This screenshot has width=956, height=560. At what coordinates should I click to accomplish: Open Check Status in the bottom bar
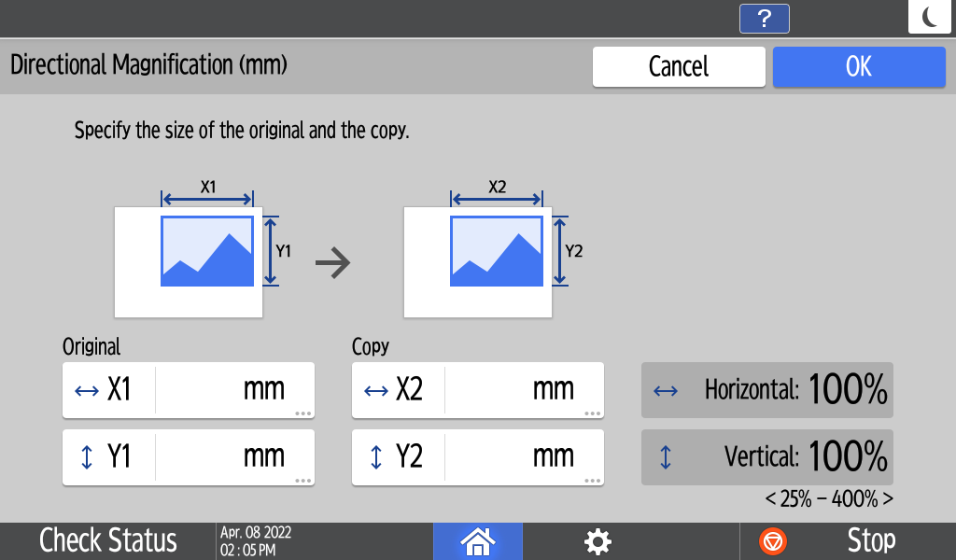[x=107, y=540]
